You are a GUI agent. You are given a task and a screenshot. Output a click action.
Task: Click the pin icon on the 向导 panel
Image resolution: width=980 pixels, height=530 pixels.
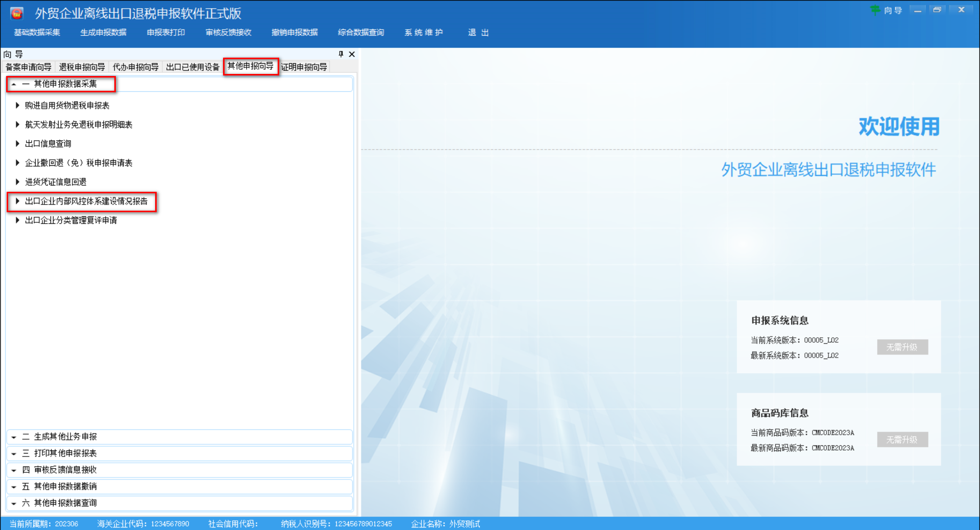340,54
